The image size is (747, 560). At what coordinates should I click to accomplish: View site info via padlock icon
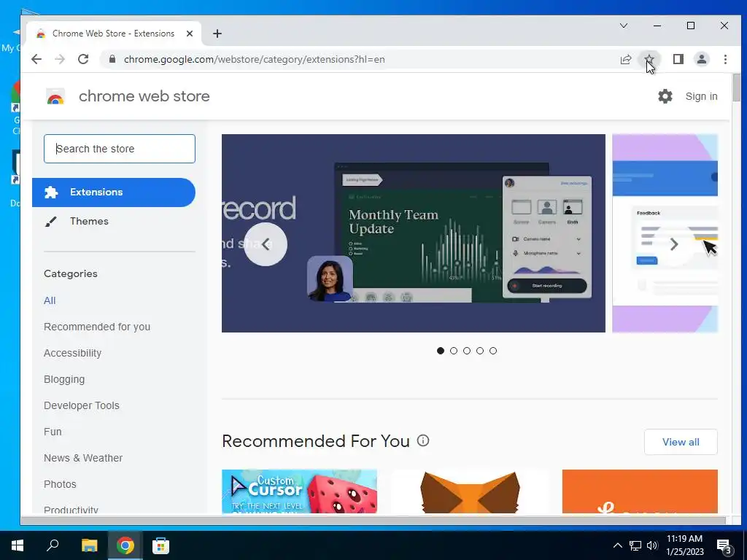coord(112,59)
